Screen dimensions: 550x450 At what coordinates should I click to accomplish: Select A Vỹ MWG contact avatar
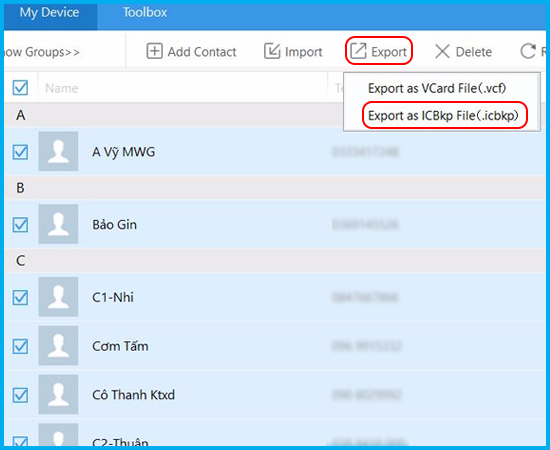[58, 152]
